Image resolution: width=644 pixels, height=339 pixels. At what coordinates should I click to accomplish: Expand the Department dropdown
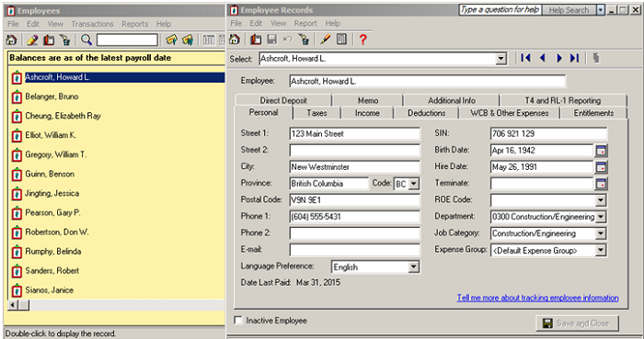click(601, 217)
